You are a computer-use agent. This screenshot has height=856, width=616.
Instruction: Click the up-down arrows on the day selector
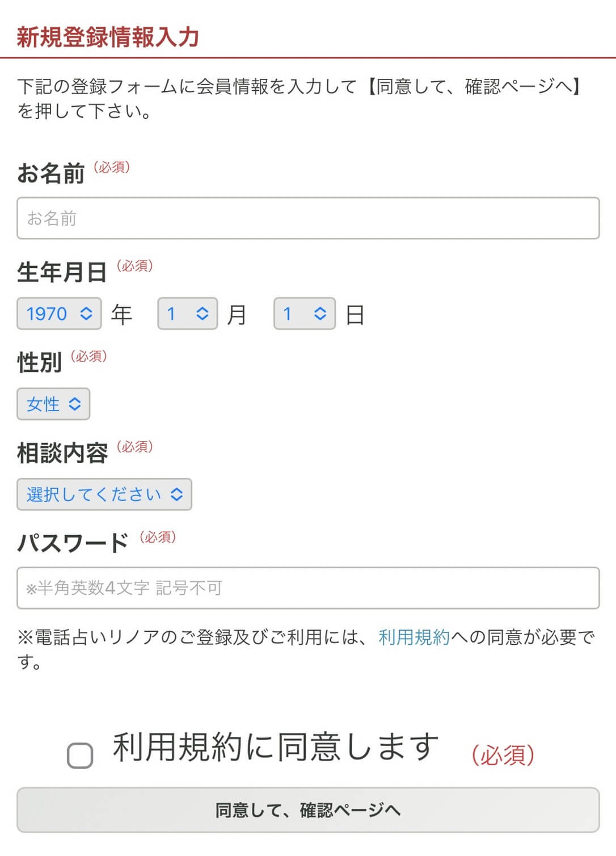click(x=320, y=314)
